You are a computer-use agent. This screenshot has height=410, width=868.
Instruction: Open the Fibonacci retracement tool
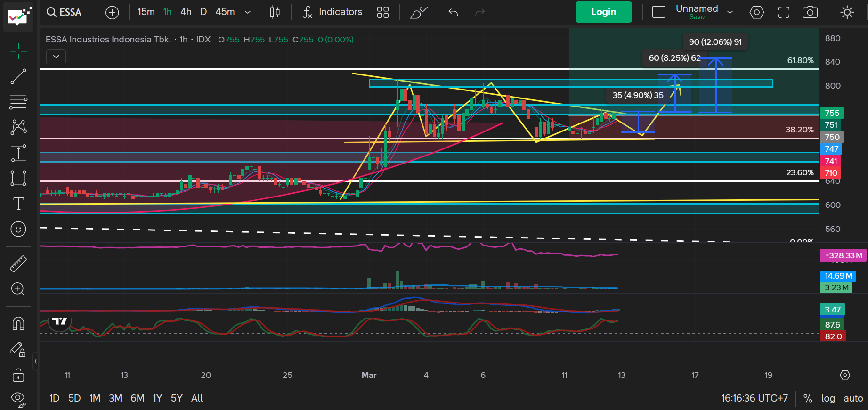[x=18, y=101]
